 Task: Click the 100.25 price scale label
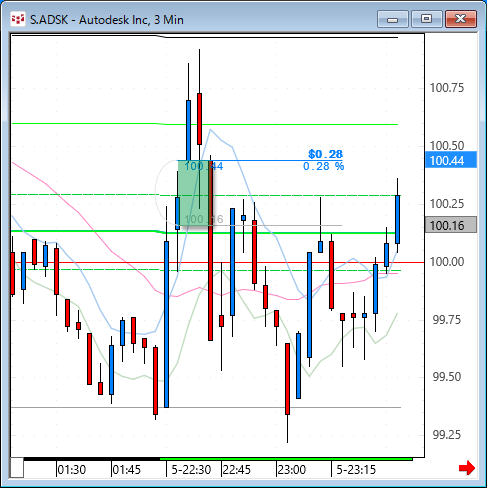click(447, 204)
